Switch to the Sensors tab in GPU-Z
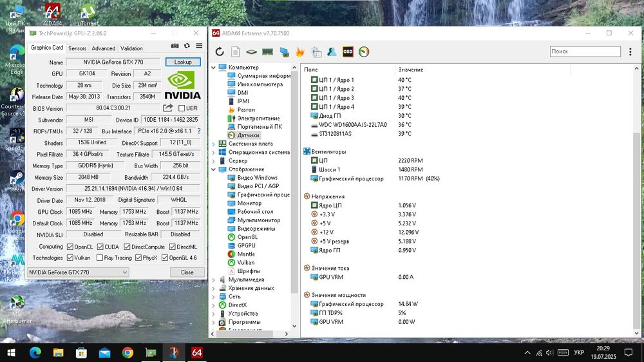Viewport: 644px width, 362px height. 77,48
